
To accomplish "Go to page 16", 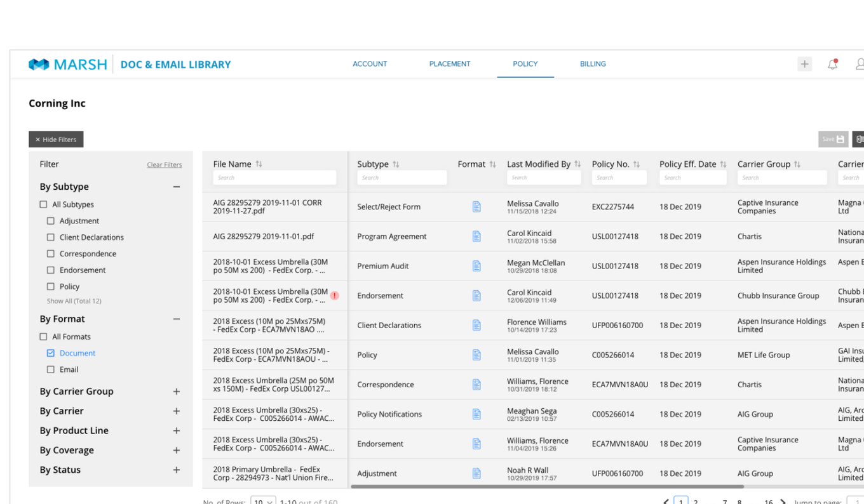I will [x=768, y=501].
